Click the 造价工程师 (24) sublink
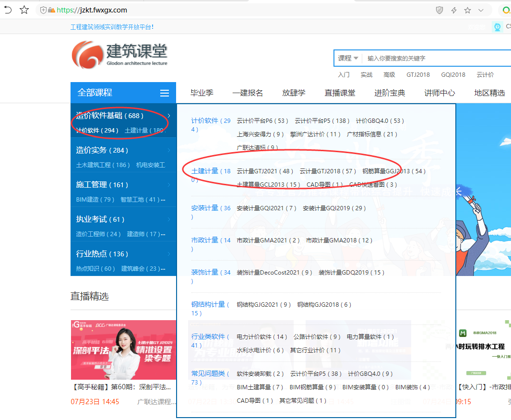The image size is (511, 420). [98, 234]
